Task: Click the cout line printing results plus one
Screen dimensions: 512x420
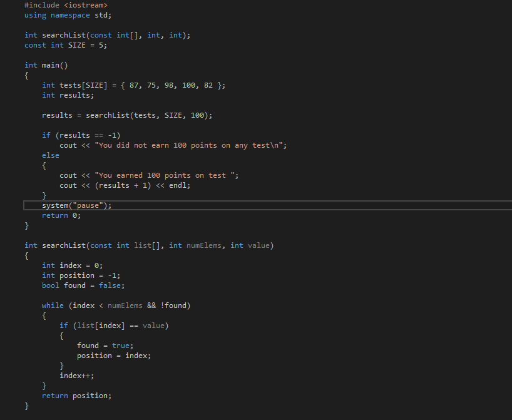Action: [125, 185]
